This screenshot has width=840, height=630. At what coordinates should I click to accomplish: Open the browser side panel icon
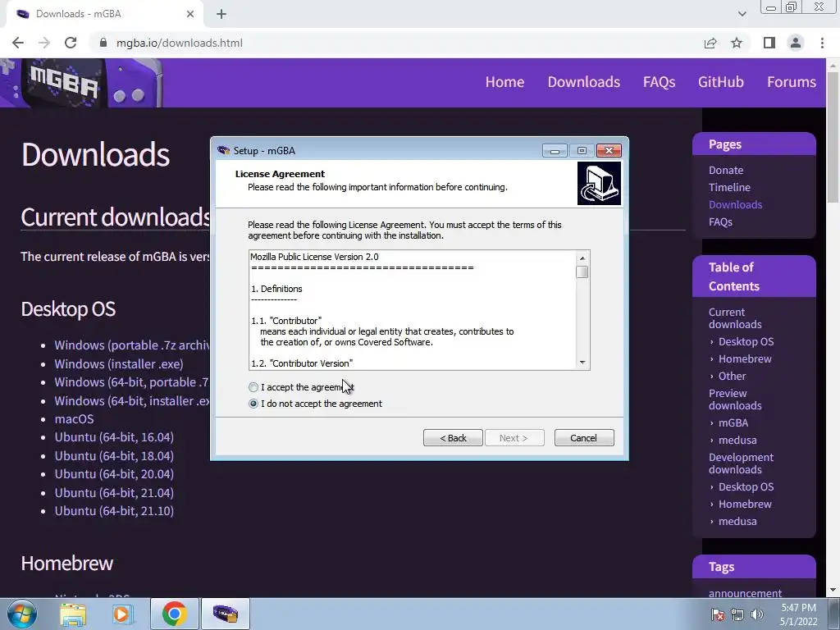point(769,43)
